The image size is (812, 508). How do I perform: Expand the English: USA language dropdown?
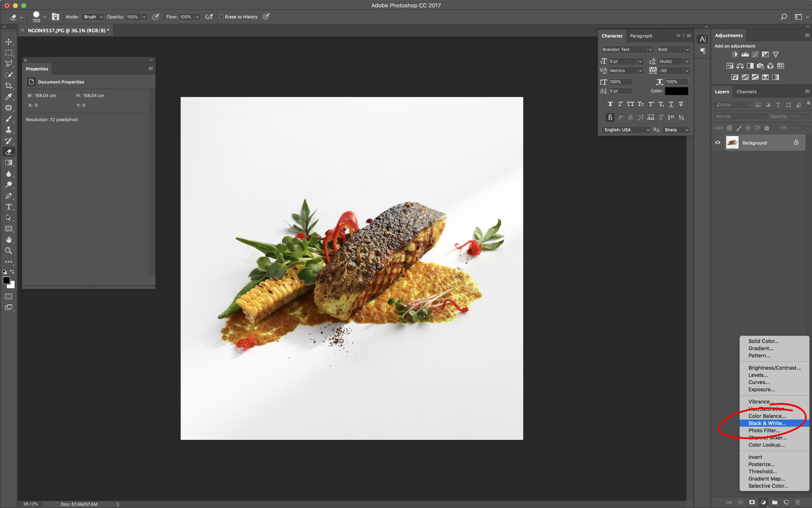(626, 130)
